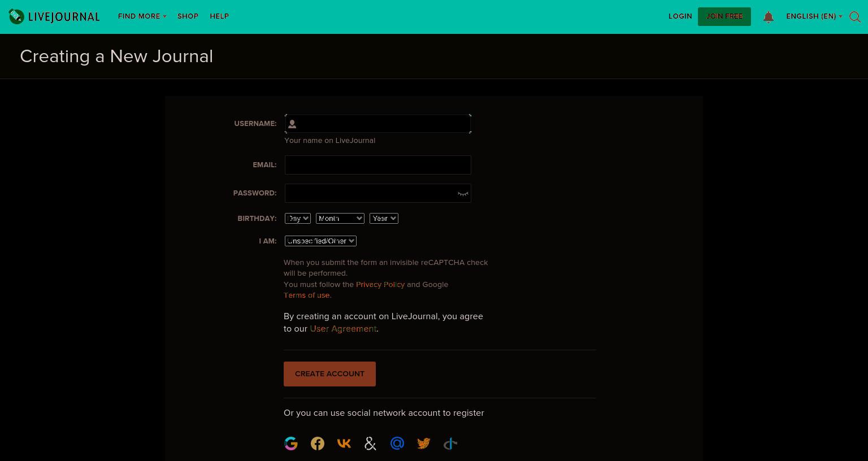Register with Twitter bird icon
The image size is (868, 461).
(x=424, y=443)
